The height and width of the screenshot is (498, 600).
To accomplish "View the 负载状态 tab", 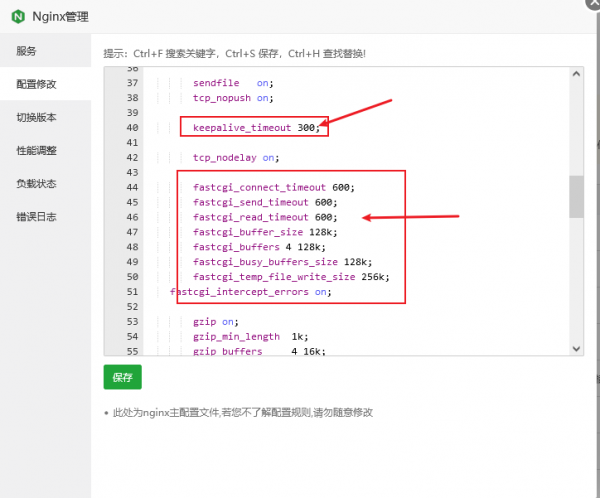I will click(46, 184).
